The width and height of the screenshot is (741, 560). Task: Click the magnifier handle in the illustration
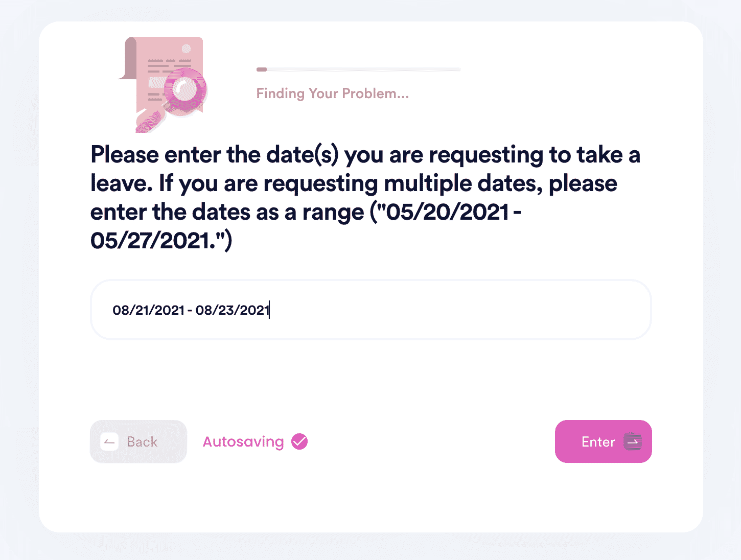tap(149, 121)
